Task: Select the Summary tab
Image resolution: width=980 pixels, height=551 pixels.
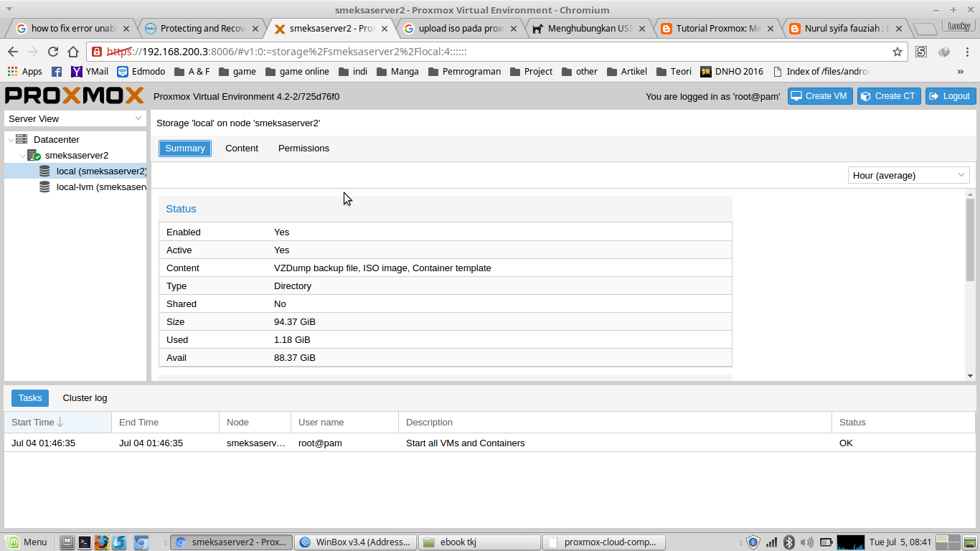Action: [x=185, y=148]
